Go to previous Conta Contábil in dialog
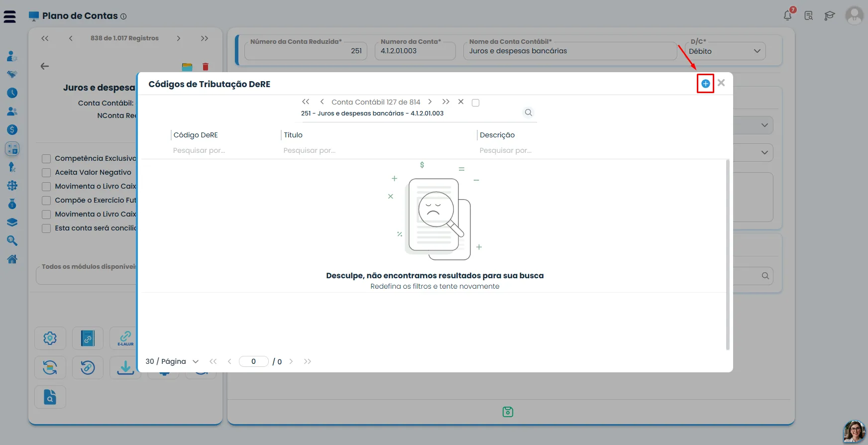Screen dimensions: 868x445 pos(322,102)
